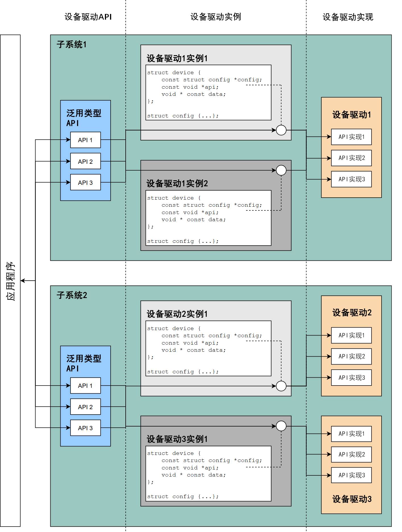
Task: Click API实现2 under 设备驱动2
Action: tap(351, 357)
